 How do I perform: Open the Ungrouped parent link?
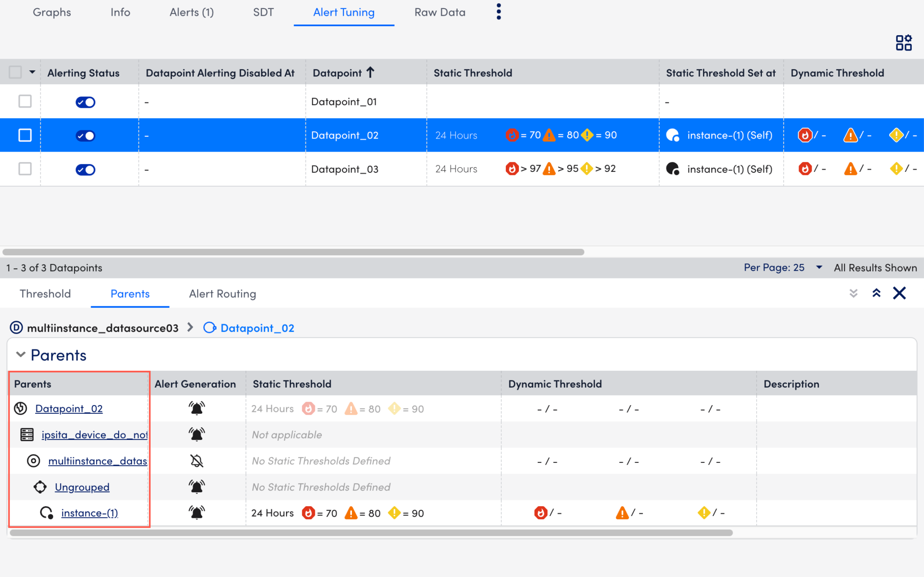coord(82,487)
